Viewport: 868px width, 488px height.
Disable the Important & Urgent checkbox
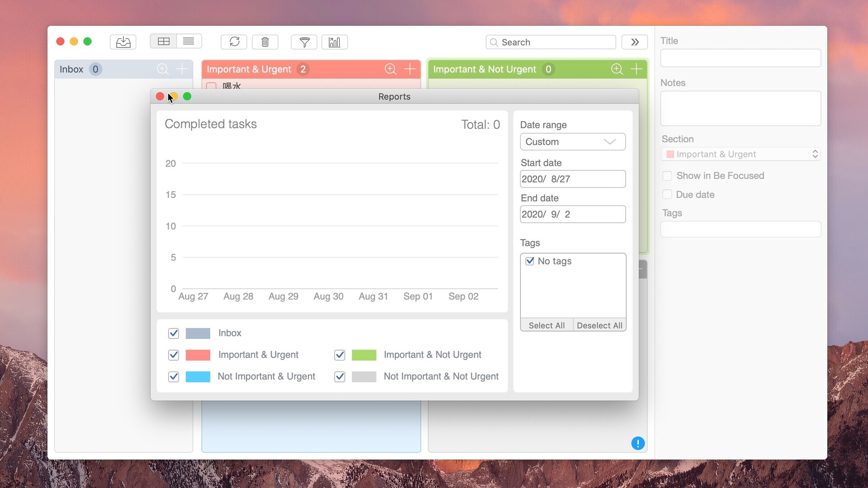coord(174,355)
